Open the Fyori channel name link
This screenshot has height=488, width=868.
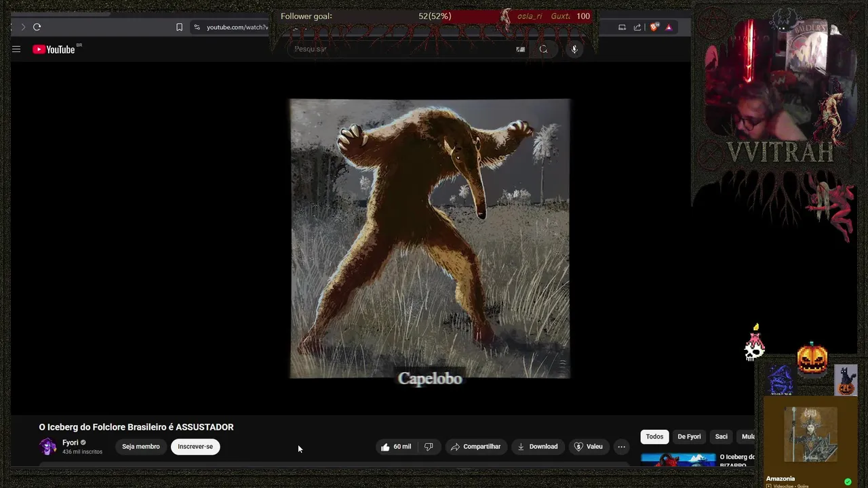point(71,443)
